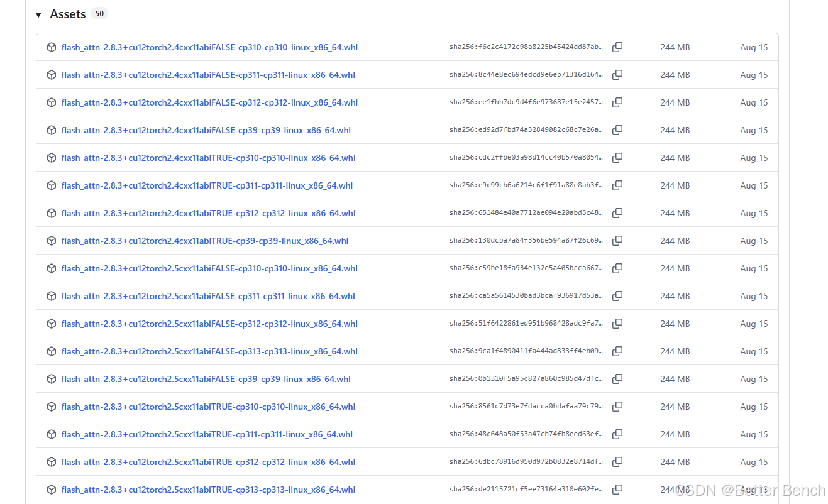
Task: Click package icon beside torch2.4 abiTRUE cp39 wheel
Action: click(52, 241)
